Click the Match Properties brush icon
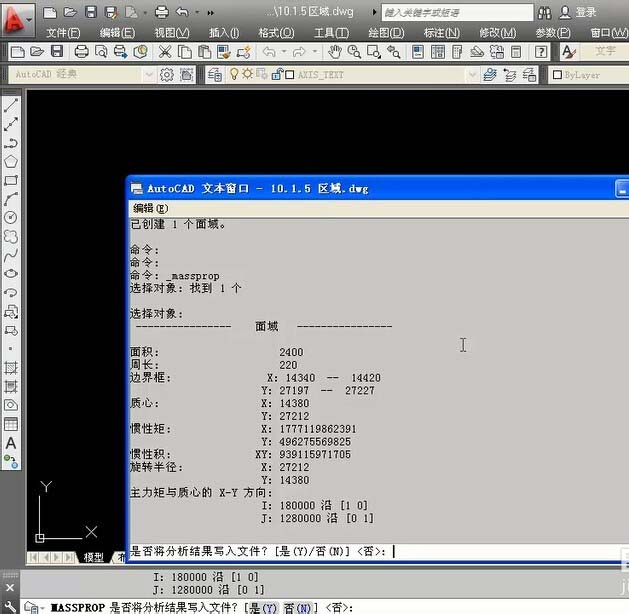 click(x=224, y=52)
